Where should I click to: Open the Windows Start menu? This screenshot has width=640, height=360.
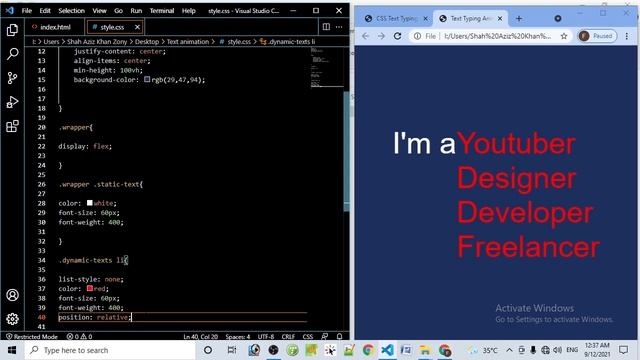[12, 350]
